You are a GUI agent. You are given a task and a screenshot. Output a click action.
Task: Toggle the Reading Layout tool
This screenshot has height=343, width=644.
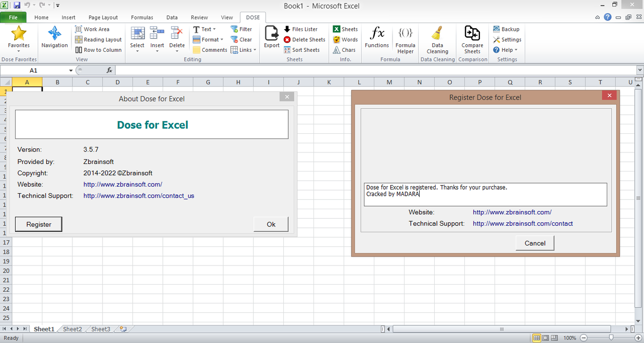pyautogui.click(x=99, y=40)
